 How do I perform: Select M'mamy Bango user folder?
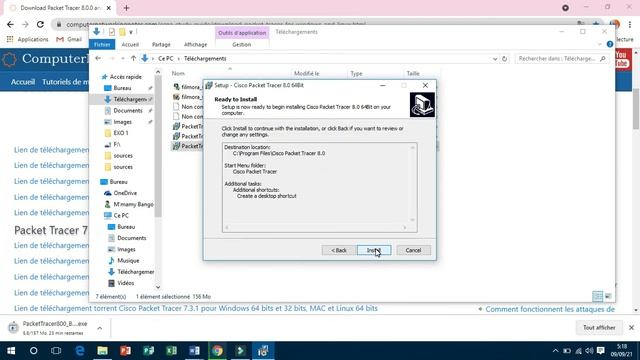tap(133, 204)
